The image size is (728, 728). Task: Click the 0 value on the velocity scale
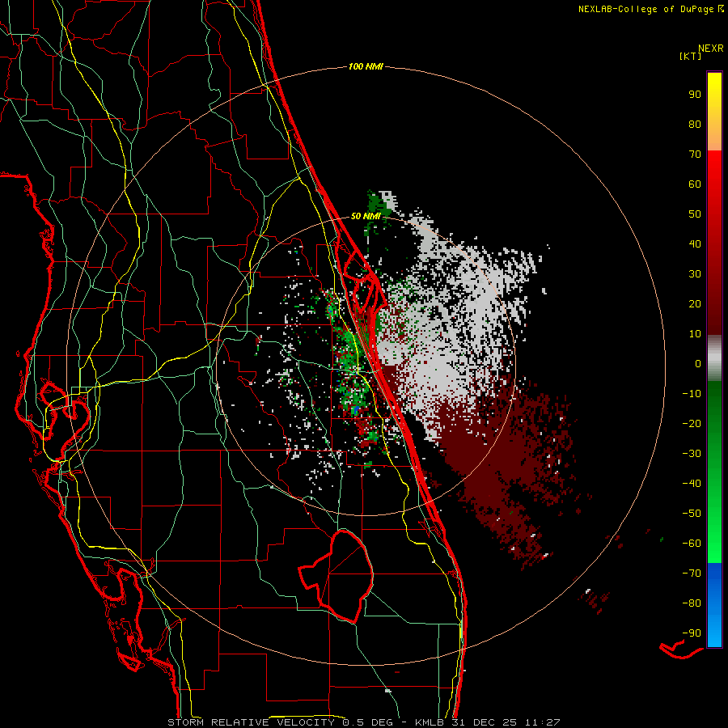tap(698, 363)
